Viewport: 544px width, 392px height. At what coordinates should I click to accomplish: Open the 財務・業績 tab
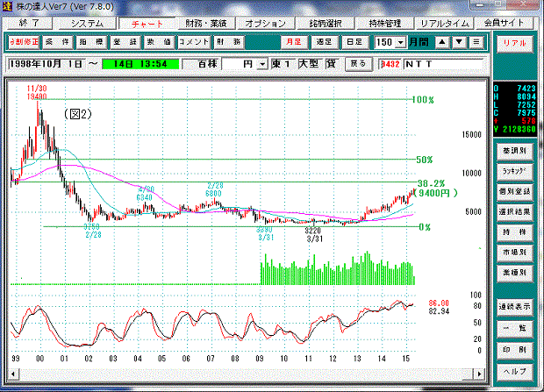click(x=206, y=24)
